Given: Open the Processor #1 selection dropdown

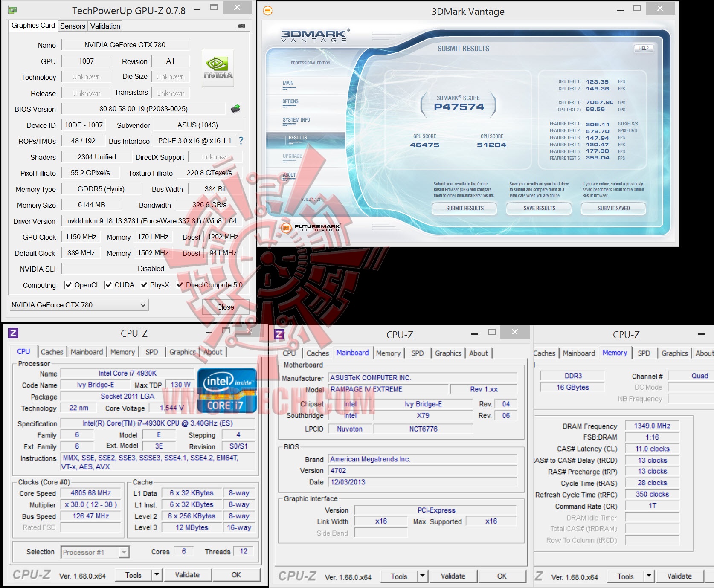Looking at the screenshot, I should tap(95, 552).
